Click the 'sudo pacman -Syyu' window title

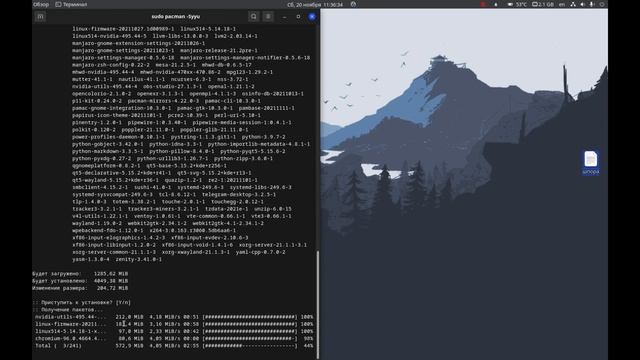(x=176, y=17)
